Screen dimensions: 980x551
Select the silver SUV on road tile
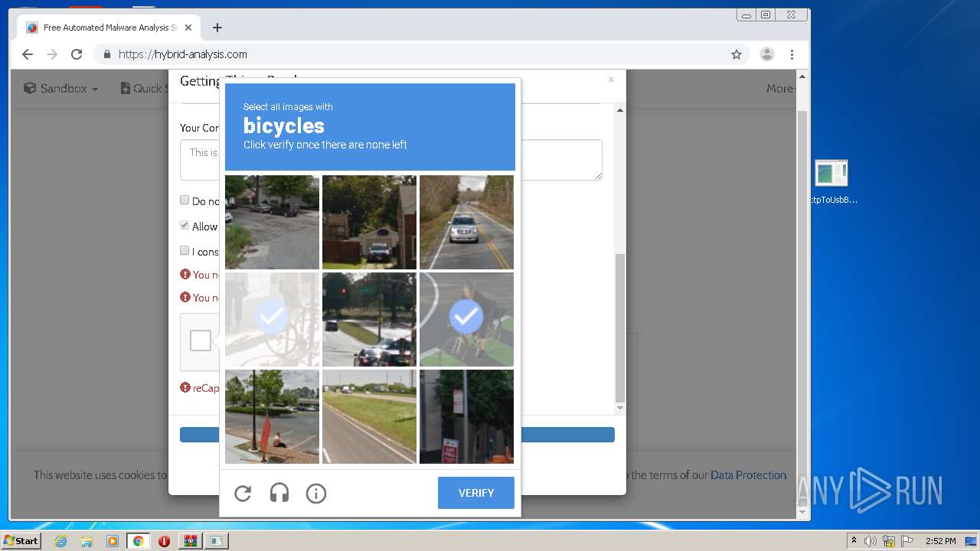pos(466,222)
